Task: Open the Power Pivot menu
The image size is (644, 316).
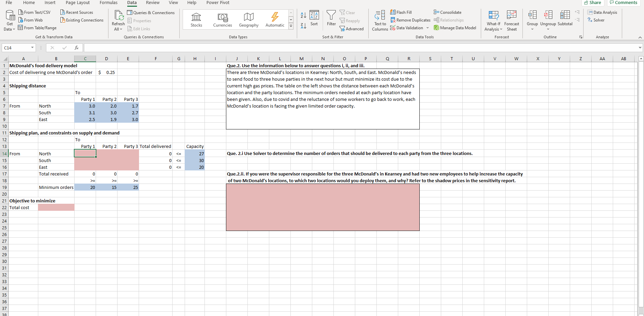Action: [218, 3]
